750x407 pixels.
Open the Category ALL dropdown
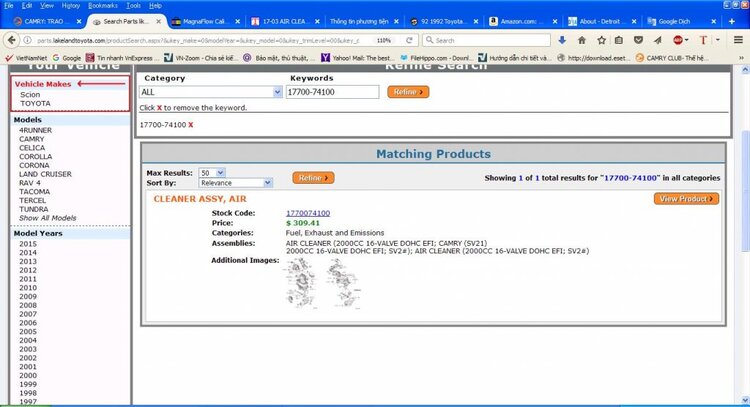(210, 92)
